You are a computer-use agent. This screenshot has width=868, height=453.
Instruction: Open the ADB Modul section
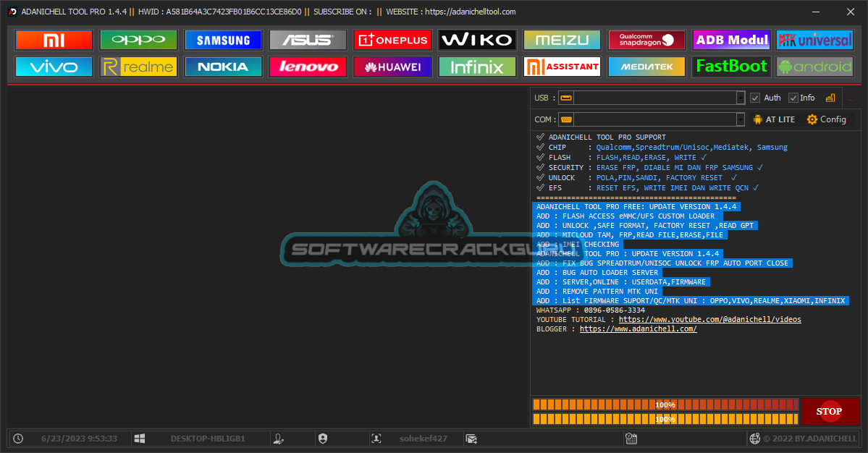[731, 40]
